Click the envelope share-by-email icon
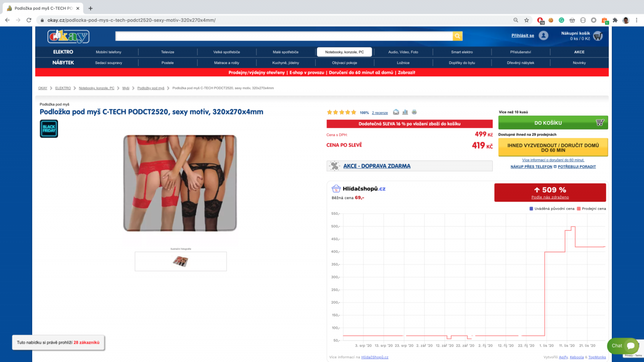 (396, 112)
